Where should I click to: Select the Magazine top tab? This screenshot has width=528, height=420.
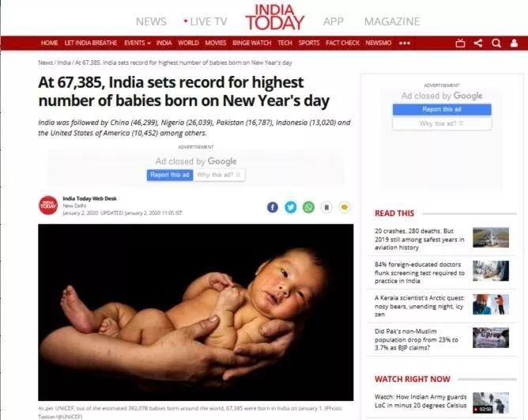pyautogui.click(x=392, y=21)
